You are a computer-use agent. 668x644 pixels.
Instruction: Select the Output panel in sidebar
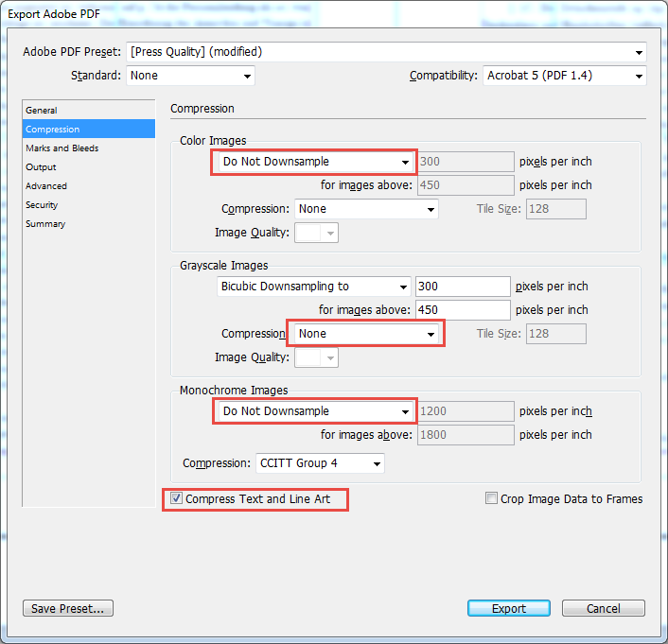point(89,167)
